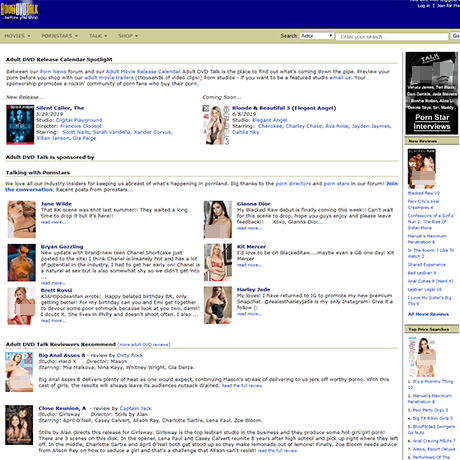460x460 pixels.
Task: Click the email us link
Action: 340,78
